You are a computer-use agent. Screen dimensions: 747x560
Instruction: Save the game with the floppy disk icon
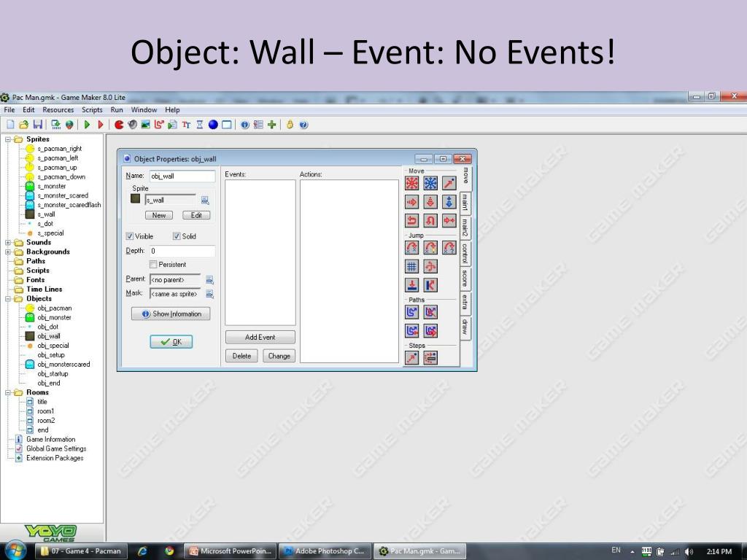pyautogui.click(x=38, y=125)
